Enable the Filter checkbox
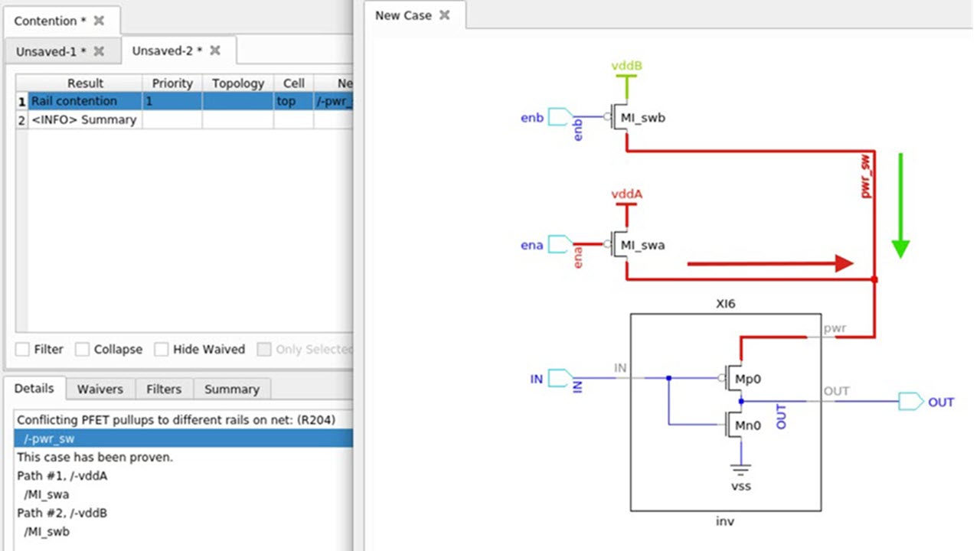The width and height of the screenshot is (980, 551). pos(23,349)
